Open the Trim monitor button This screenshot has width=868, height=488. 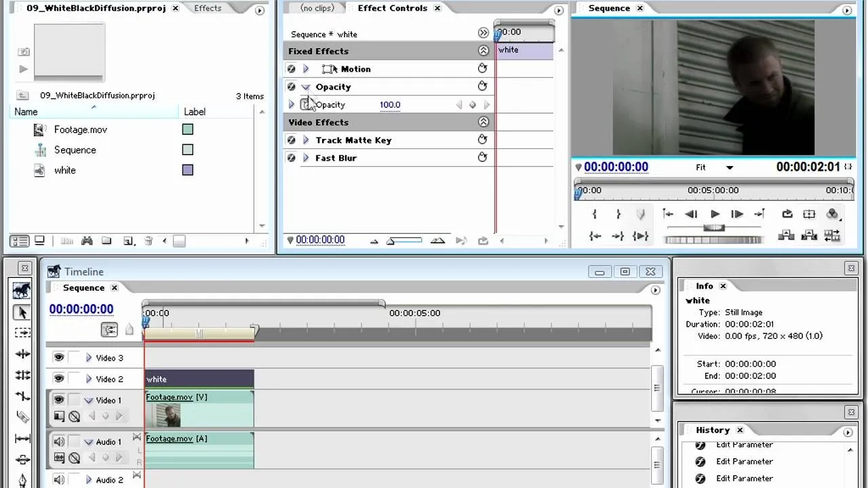833,236
